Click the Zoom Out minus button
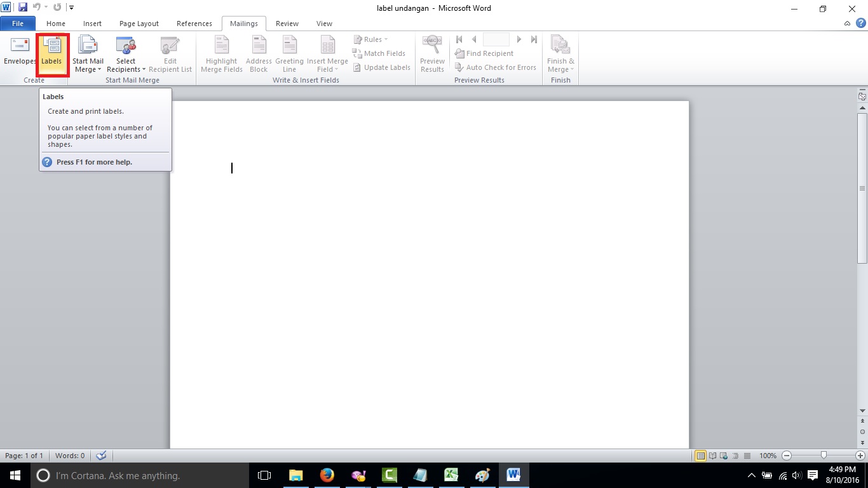This screenshot has height=488, width=868. [x=787, y=456]
